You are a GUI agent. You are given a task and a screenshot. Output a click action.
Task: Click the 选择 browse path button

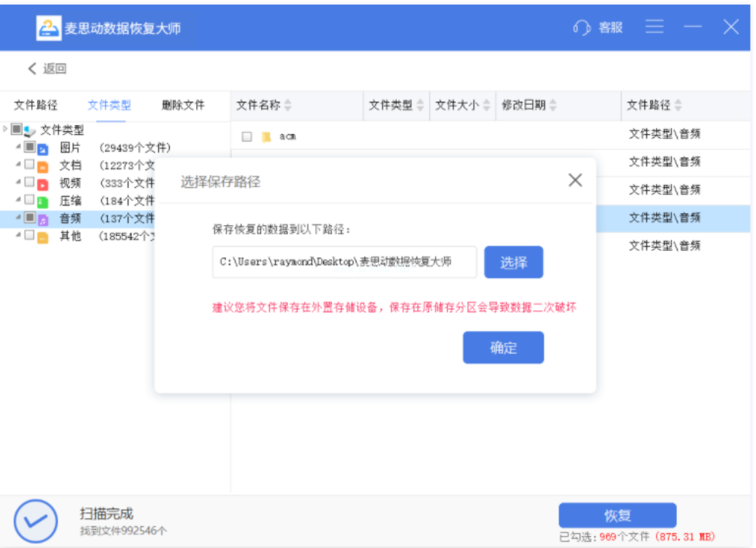513,262
